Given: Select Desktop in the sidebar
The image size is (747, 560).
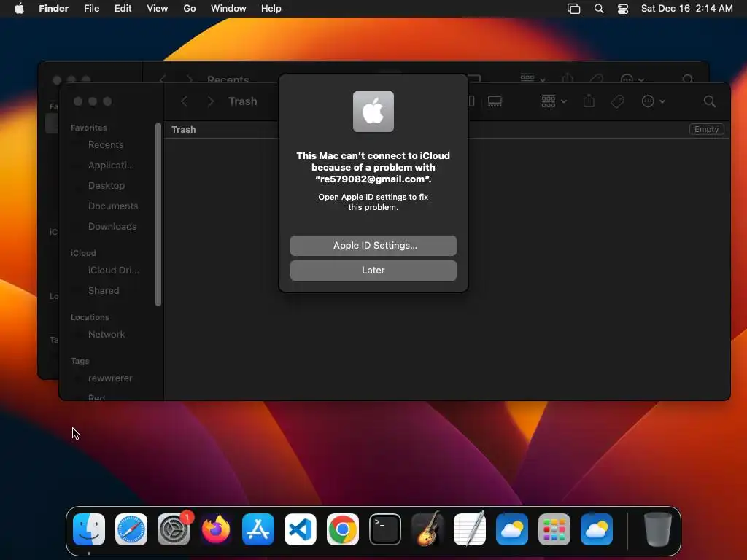Looking at the screenshot, I should pos(107,186).
